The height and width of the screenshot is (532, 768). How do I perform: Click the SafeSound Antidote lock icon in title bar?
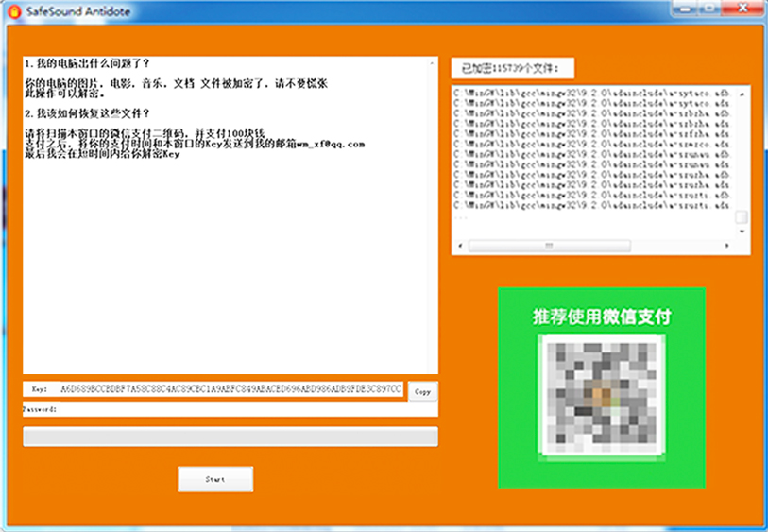point(15,10)
